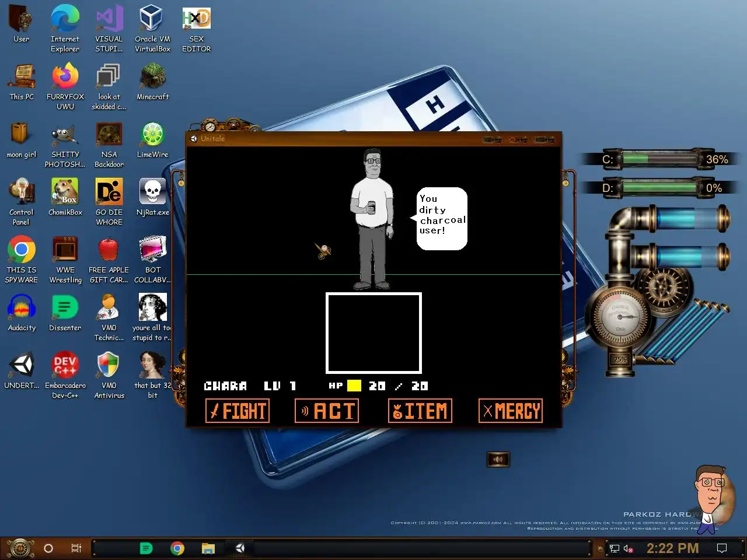Viewport: 747px width, 560px height.
Task: Open the notification center icon
Action: click(722, 548)
